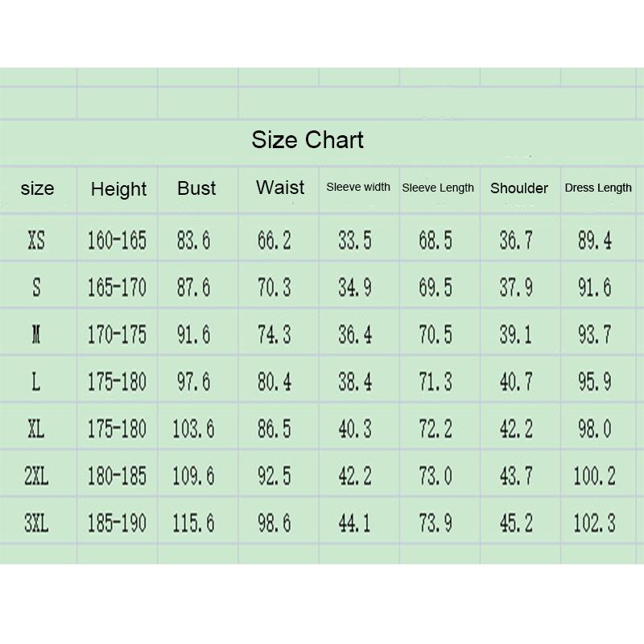Viewport: 644px width, 644px height.
Task: Click the Bust column header
Action: tap(196, 188)
